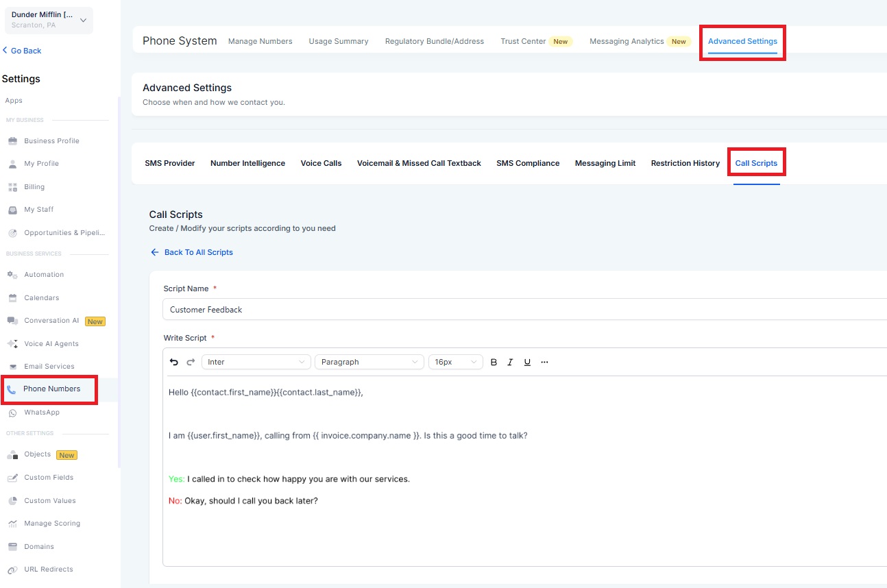Click the My Profile person icon
The image size is (887, 588).
12,164
